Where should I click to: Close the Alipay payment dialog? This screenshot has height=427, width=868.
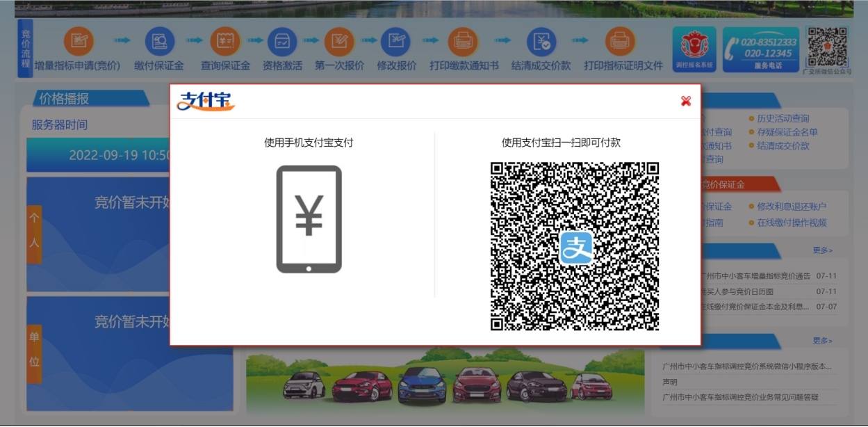[686, 101]
